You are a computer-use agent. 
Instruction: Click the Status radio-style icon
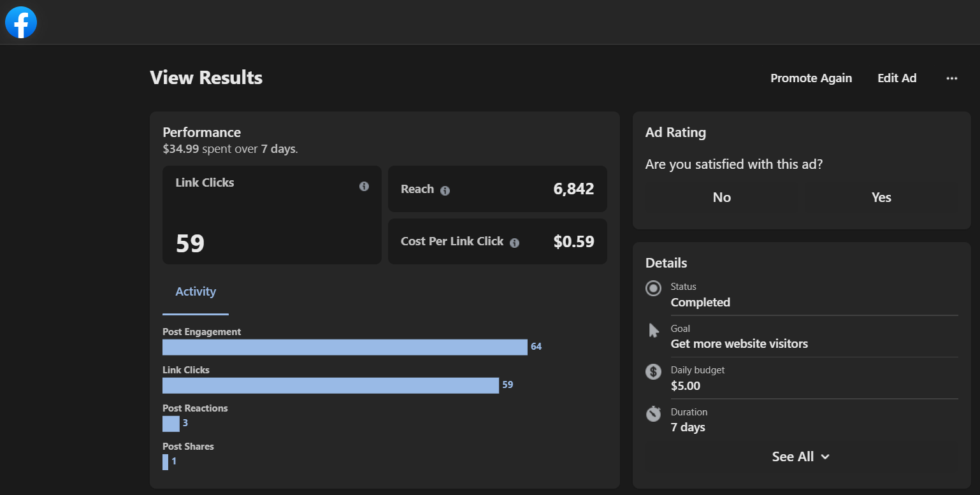tap(653, 289)
